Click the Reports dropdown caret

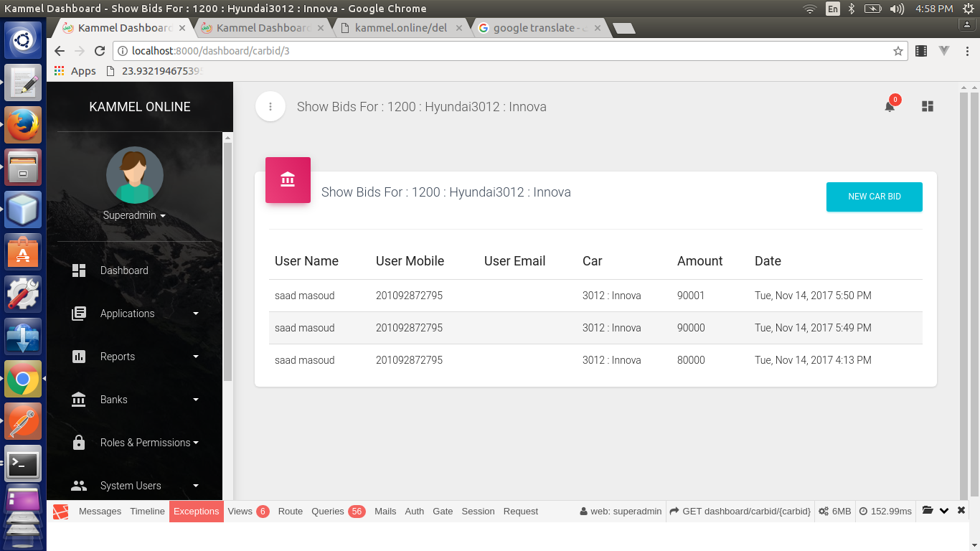pyautogui.click(x=196, y=357)
